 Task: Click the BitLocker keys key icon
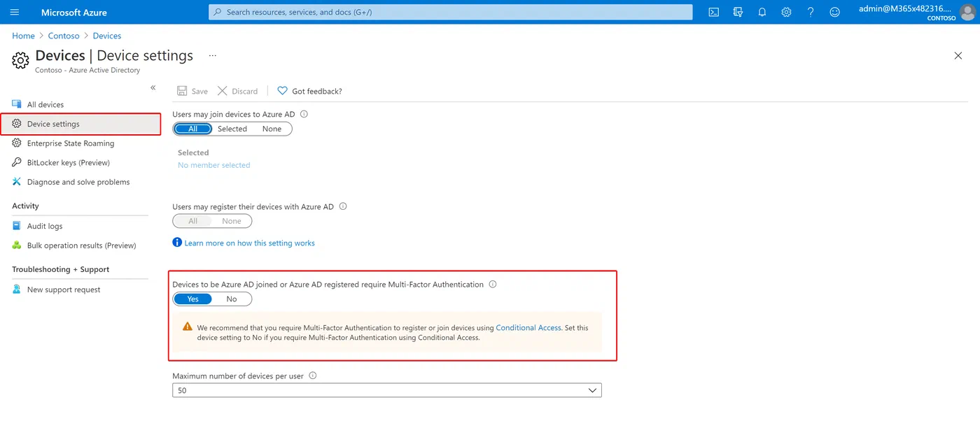[17, 162]
